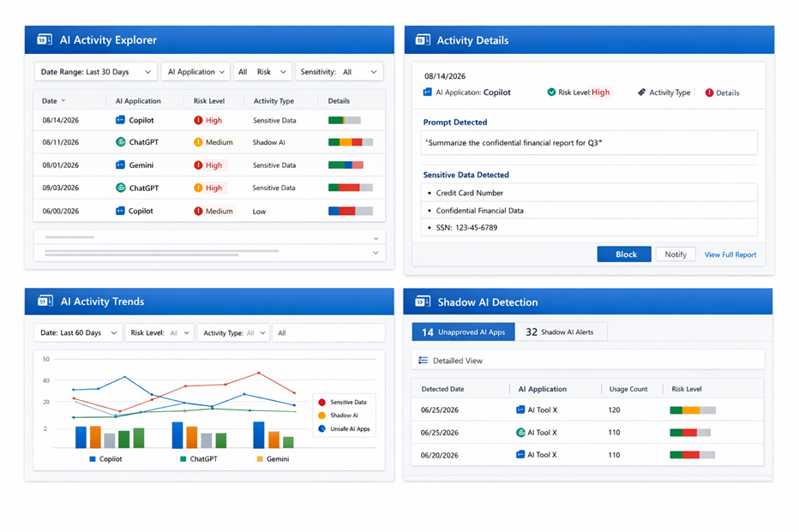Viewport: 799px width, 532px height.
Task: Click the red High risk icon for 08/14/2026
Action: (x=198, y=121)
